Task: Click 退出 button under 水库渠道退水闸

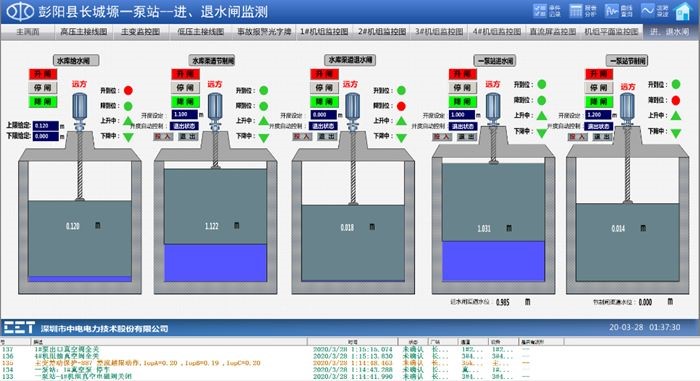Action: point(327,137)
